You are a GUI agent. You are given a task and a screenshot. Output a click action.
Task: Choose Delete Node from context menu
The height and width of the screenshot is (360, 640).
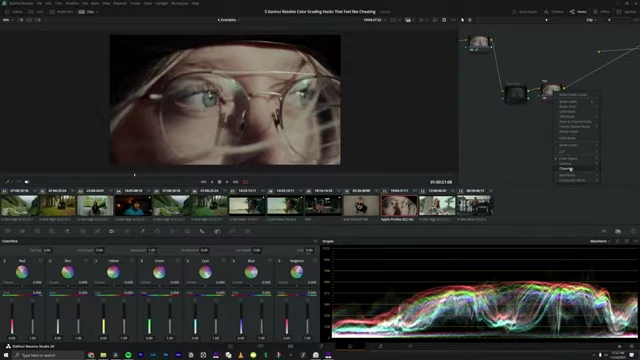(576, 131)
